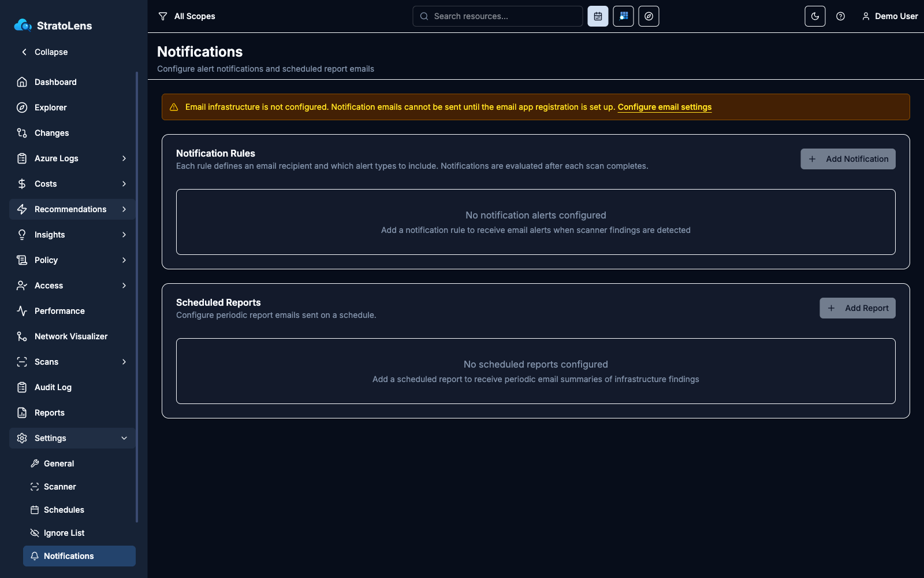Click the Audit Log clipboard icon

point(22,387)
